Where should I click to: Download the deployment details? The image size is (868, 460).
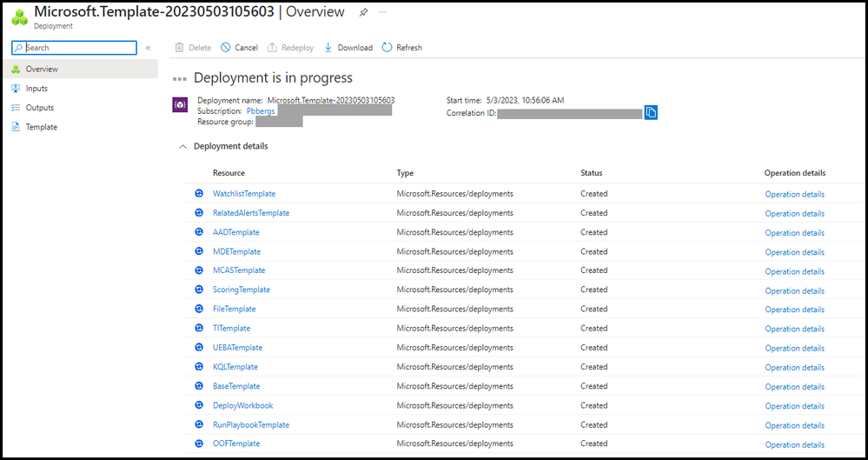pos(348,48)
